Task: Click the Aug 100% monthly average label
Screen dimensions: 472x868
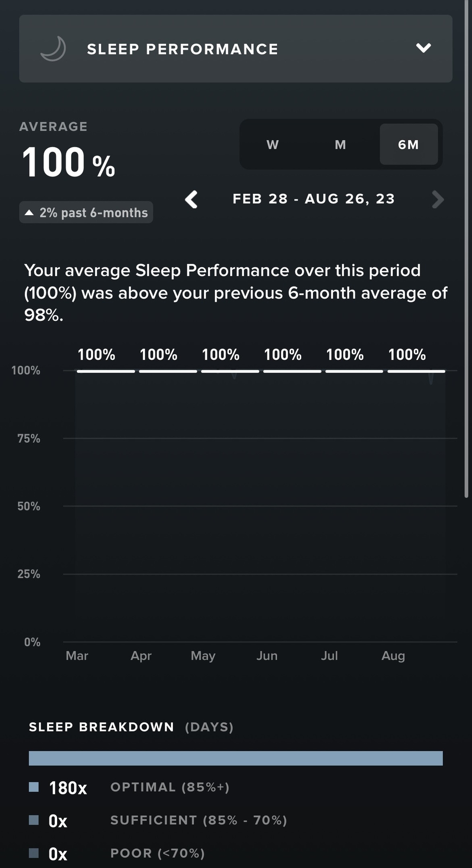Action: coord(407,355)
